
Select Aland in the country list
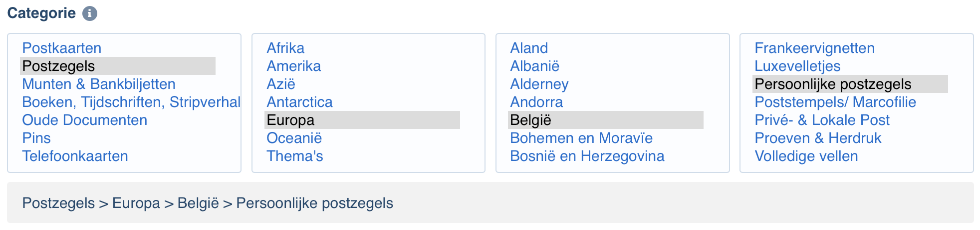(x=529, y=48)
